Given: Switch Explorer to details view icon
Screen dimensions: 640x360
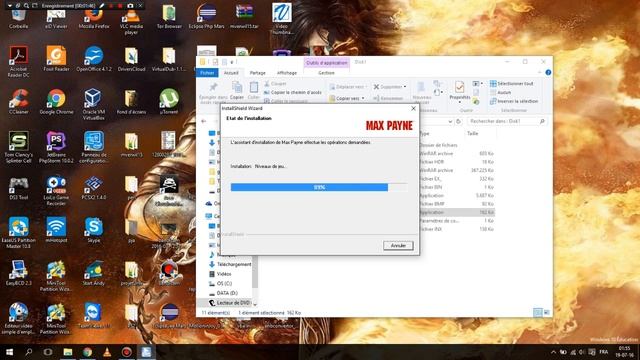Looking at the screenshot, I should [x=538, y=313].
